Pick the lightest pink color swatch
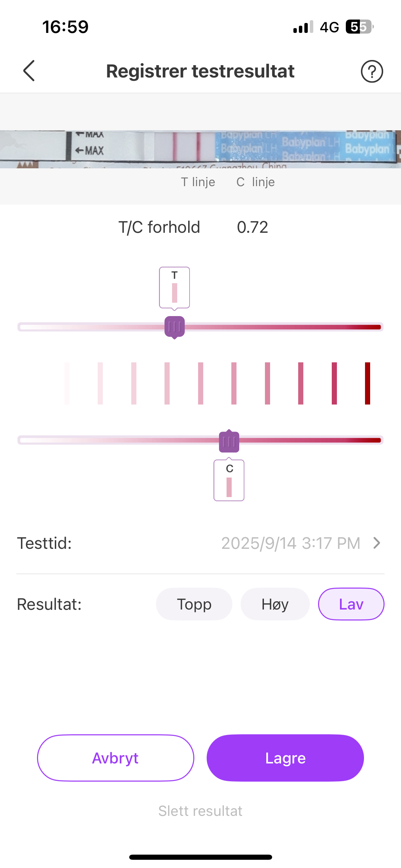Viewport: 401px width, 868px height. click(67, 383)
